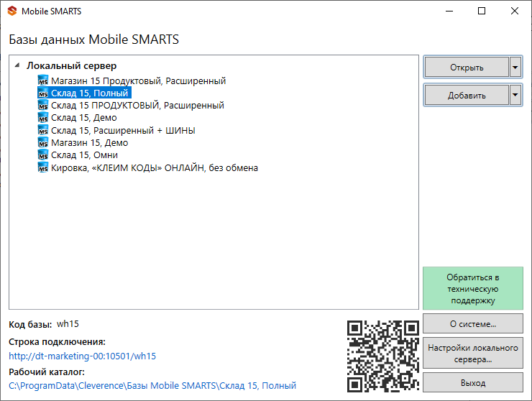Select the Склад 15, Омни database
Image resolution: width=532 pixels, height=401 pixels.
pos(84,155)
